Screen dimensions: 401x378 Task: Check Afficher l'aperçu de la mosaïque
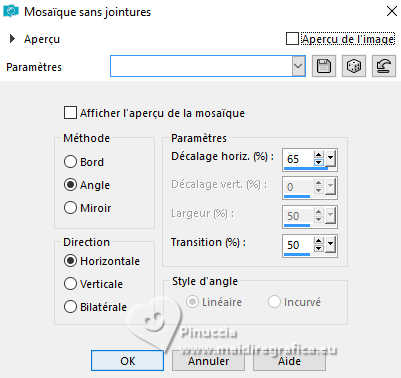(x=70, y=113)
